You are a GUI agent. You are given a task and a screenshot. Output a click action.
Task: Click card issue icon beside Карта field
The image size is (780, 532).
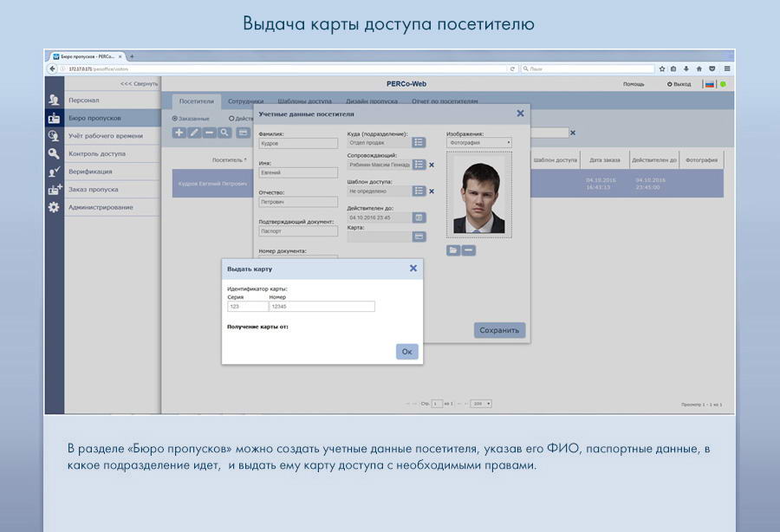click(419, 237)
